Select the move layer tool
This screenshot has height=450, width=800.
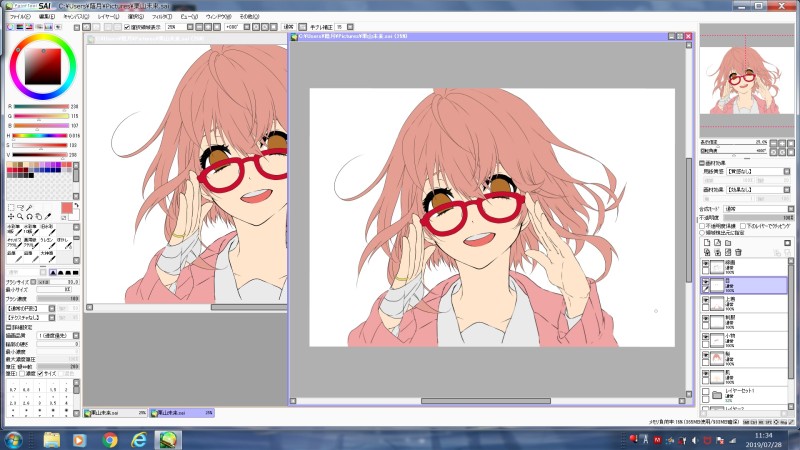[x=11, y=217]
